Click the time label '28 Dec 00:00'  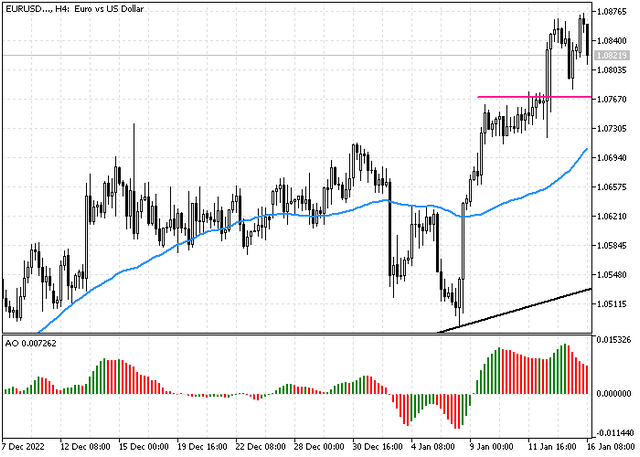[x=319, y=446]
